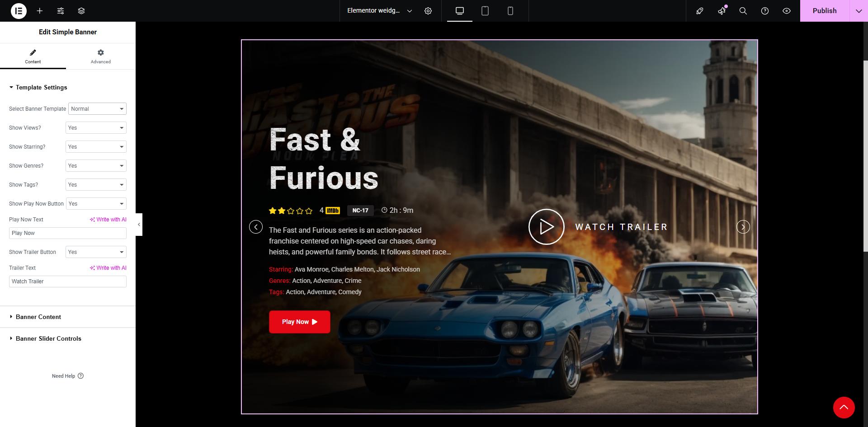Click the red Play Now banner button
The height and width of the screenshot is (427, 868).
(299, 322)
